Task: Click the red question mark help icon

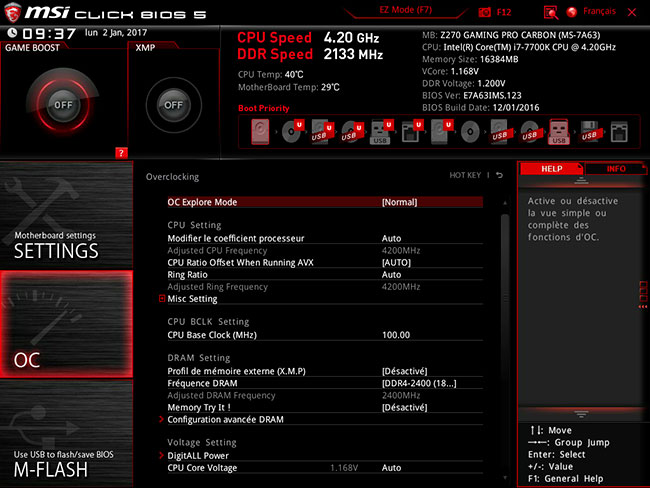Action: [122, 153]
